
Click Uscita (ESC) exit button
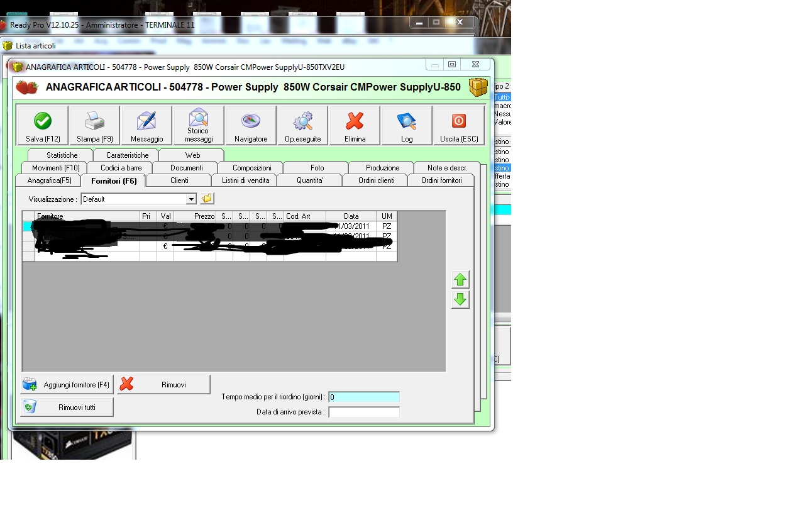click(459, 125)
